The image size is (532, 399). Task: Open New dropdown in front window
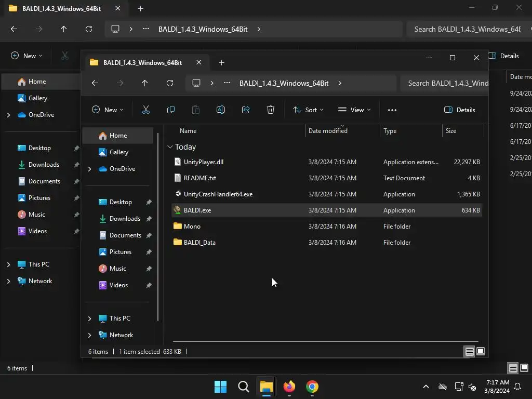108,110
